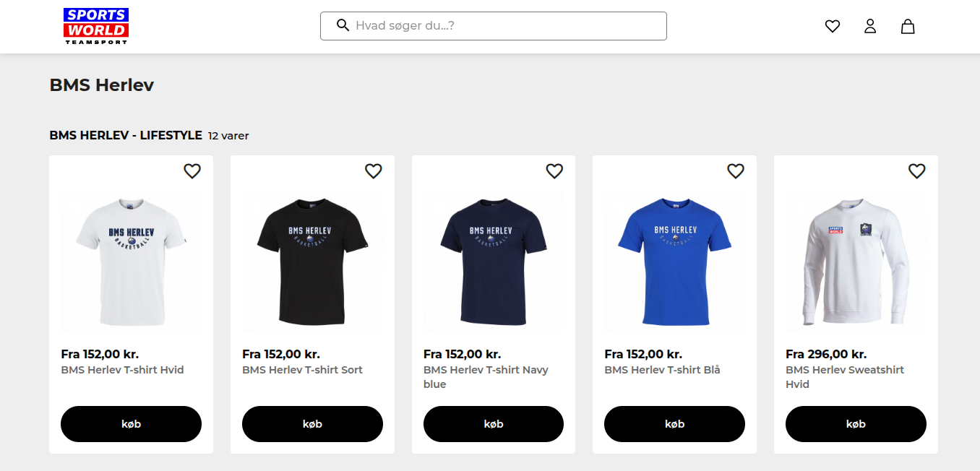Open the white T-shirt product image
This screenshot has height=471, width=980.
pyautogui.click(x=131, y=262)
